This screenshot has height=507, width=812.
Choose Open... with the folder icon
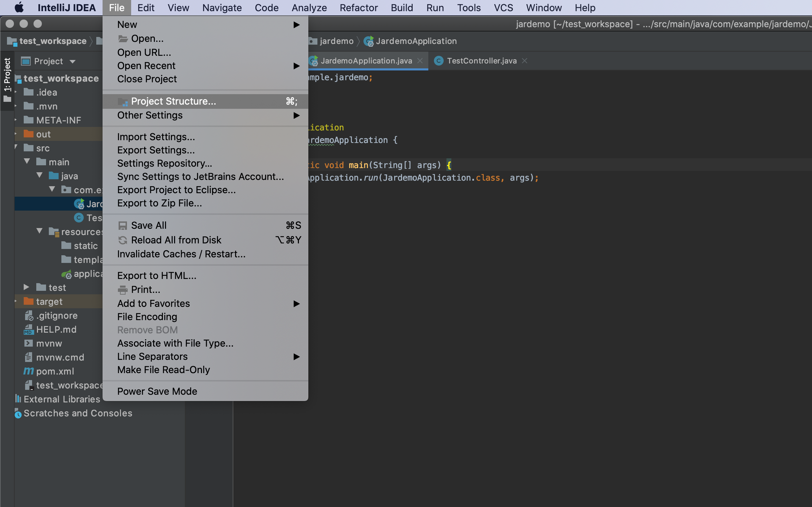[x=205, y=38]
